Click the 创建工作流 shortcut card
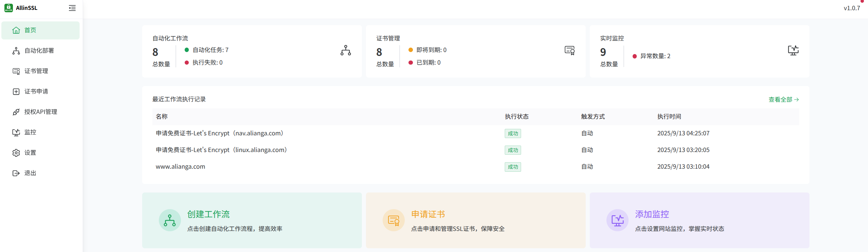 pos(252,220)
